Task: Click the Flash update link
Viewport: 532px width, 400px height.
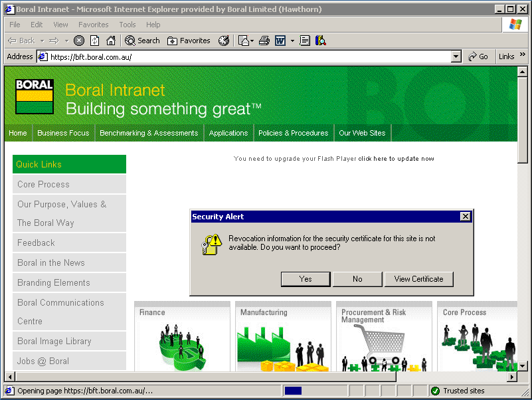Action: click(396, 159)
